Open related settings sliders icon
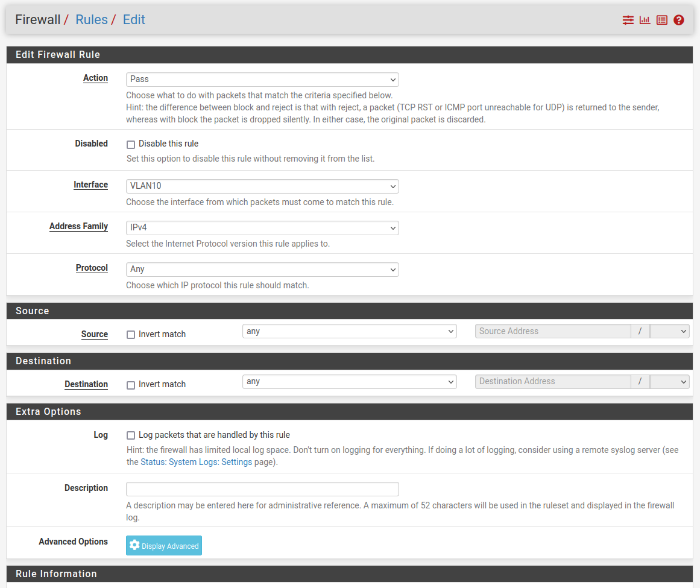This screenshot has height=588, width=700. (628, 20)
